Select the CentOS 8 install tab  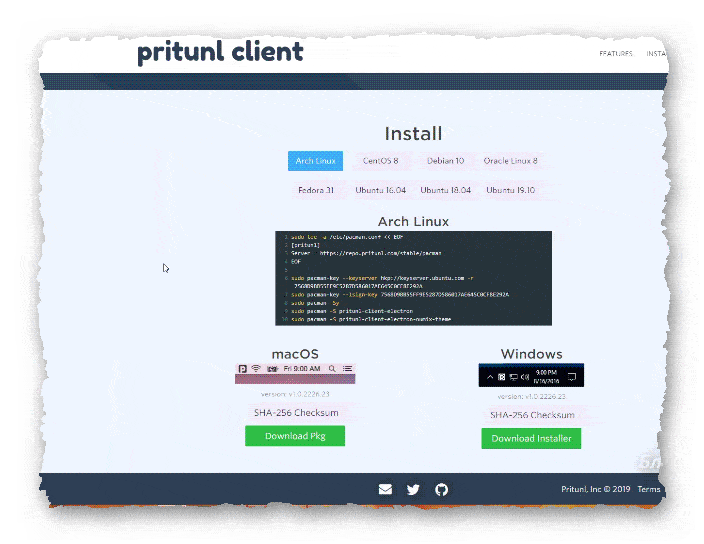click(380, 161)
